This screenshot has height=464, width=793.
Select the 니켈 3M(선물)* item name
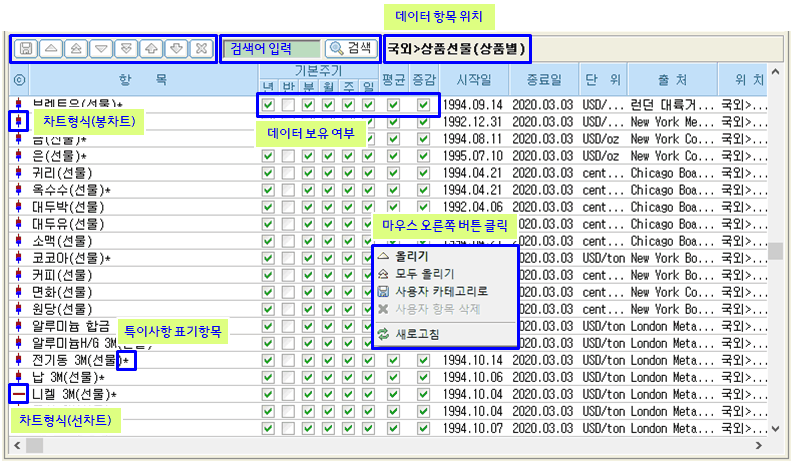(74, 394)
